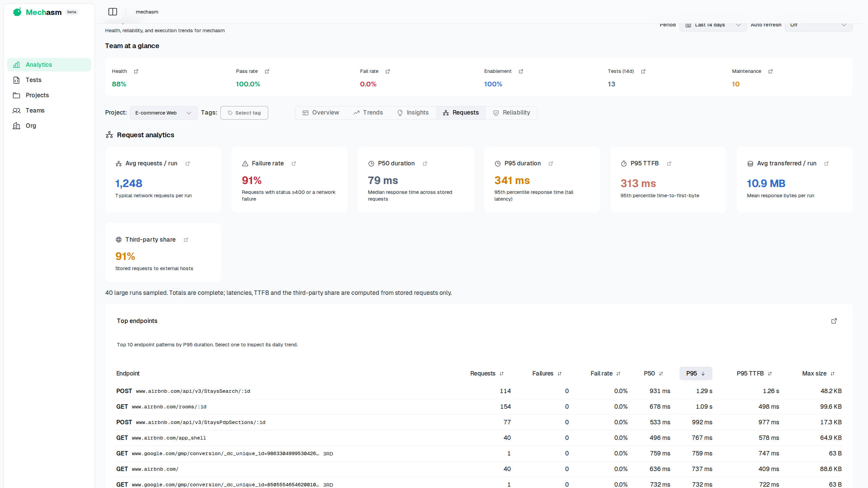Screen dimensions: 868x488
Task: Switch to the Trends tab
Action: (368, 113)
